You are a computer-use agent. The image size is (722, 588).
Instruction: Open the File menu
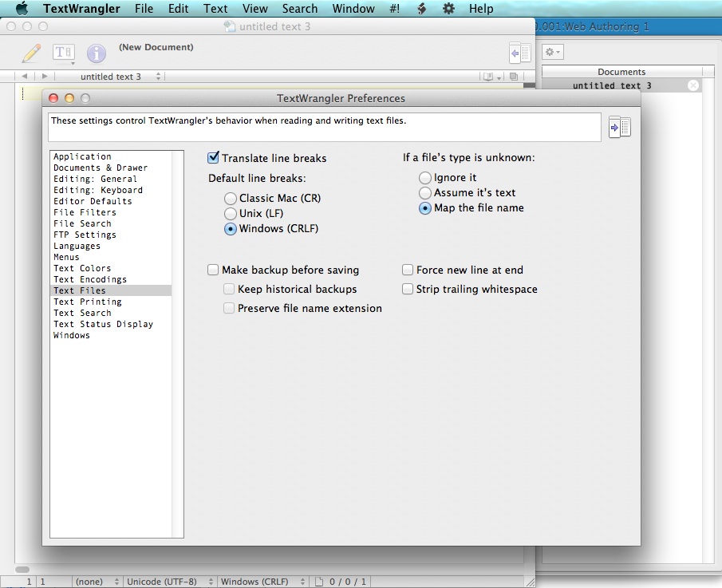point(144,8)
